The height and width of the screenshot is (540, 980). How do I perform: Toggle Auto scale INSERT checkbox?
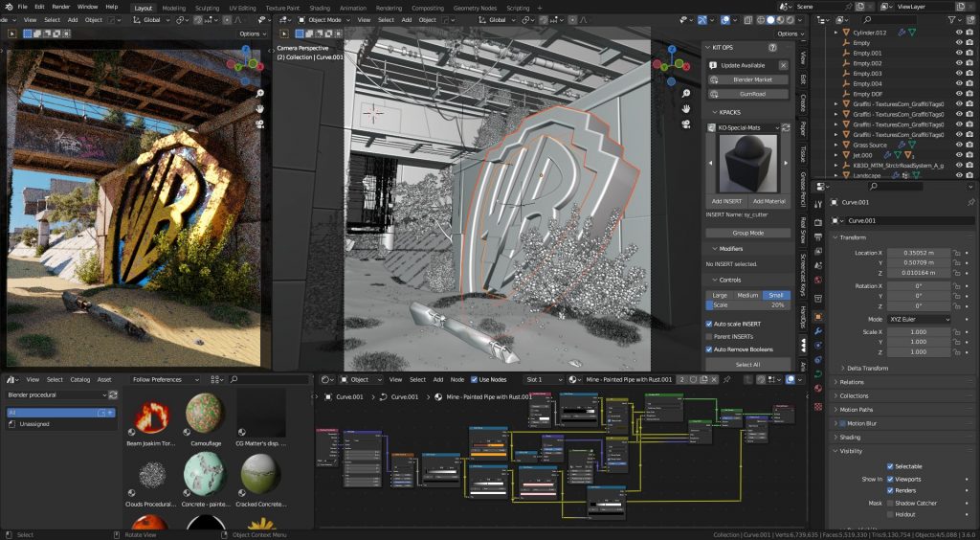click(x=709, y=324)
